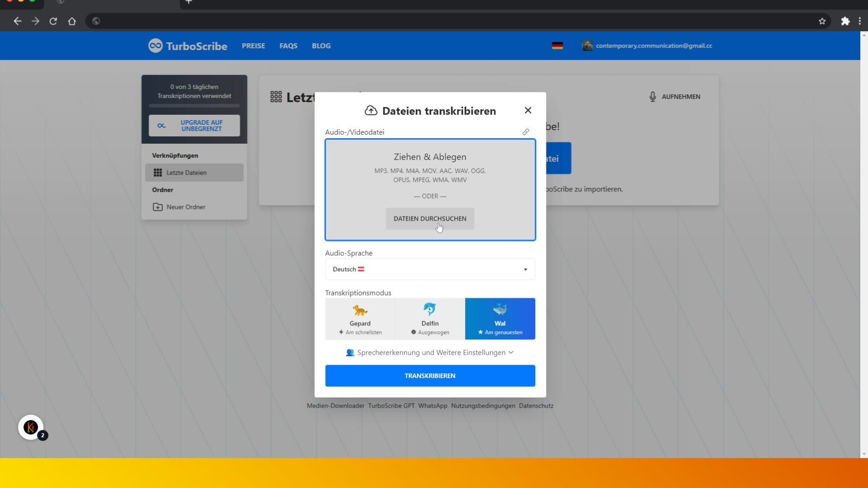Click UPGRADE AUF UNBEGRENZT button
The height and width of the screenshot is (488, 868).
click(194, 126)
